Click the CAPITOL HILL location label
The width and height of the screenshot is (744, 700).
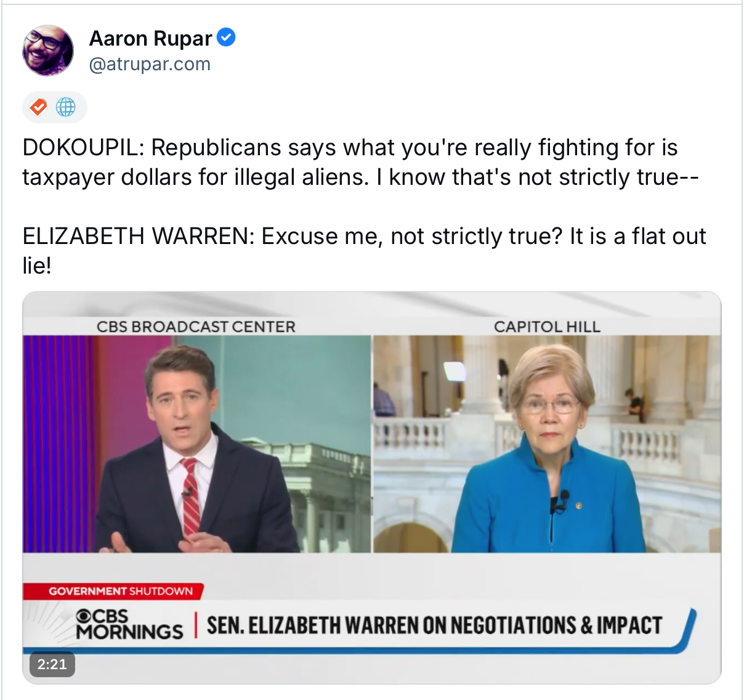[x=547, y=327]
